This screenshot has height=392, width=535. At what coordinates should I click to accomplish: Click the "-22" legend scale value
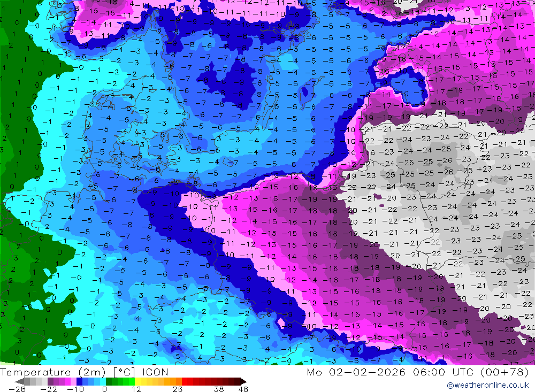click(49, 389)
